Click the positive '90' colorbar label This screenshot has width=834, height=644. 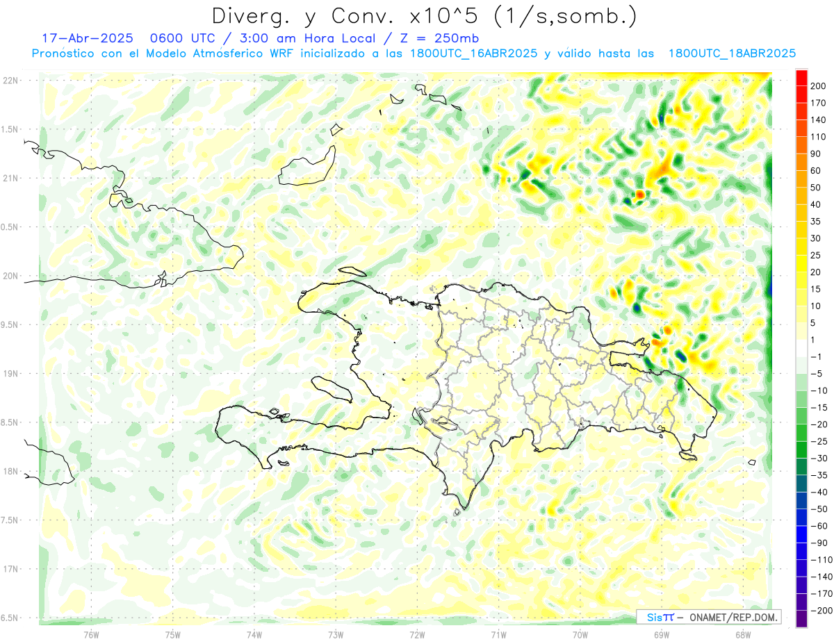coord(817,154)
